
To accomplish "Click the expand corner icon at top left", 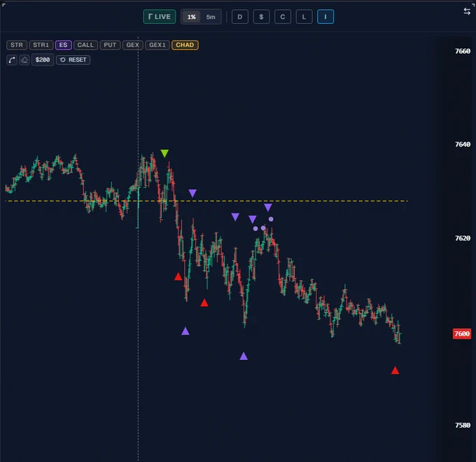I will click(x=3, y=5).
